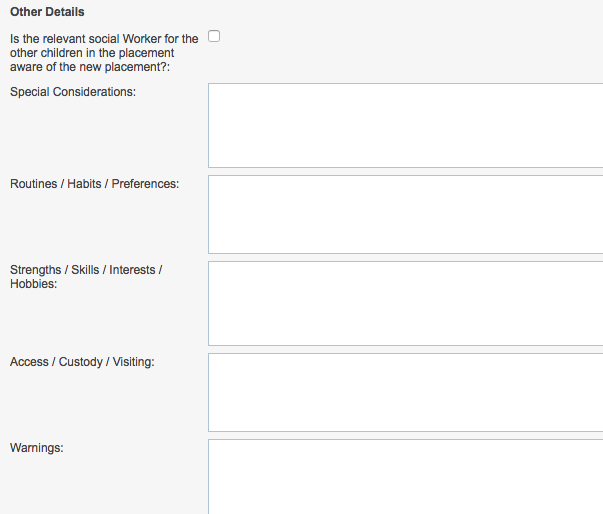Click the Access / Custody / Visiting text area

pyautogui.click(x=406, y=393)
